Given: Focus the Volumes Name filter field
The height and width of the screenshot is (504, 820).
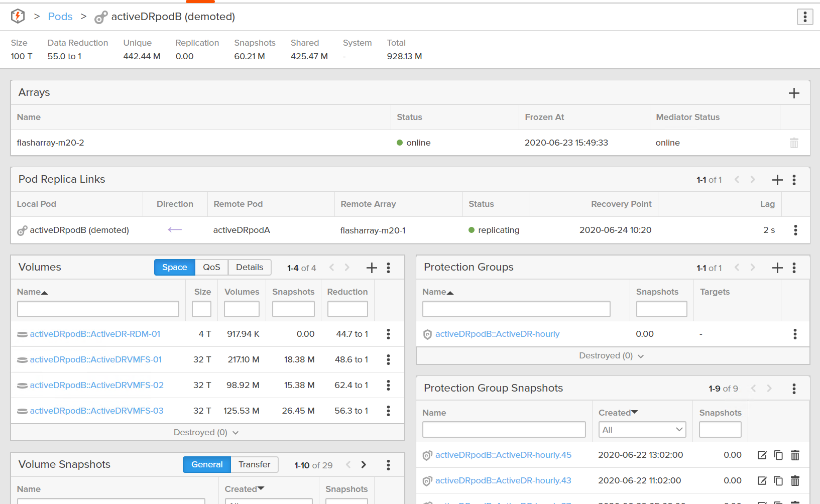Looking at the screenshot, I should coord(98,309).
